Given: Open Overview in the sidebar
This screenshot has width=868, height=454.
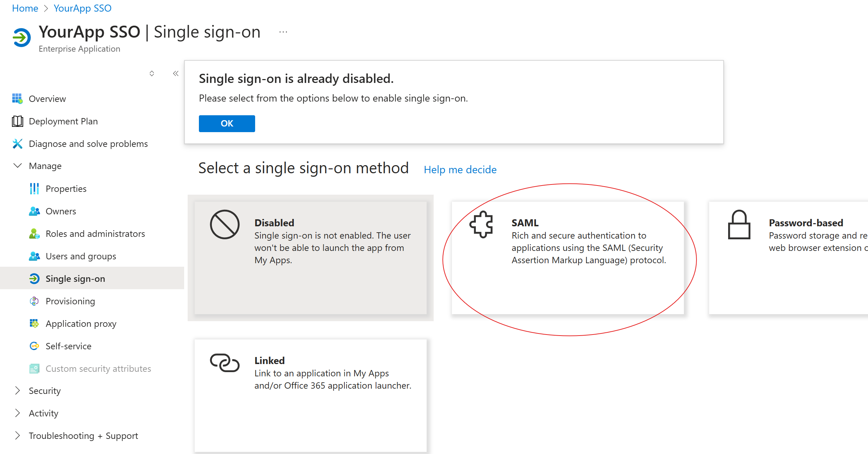Looking at the screenshot, I should pos(92,99).
